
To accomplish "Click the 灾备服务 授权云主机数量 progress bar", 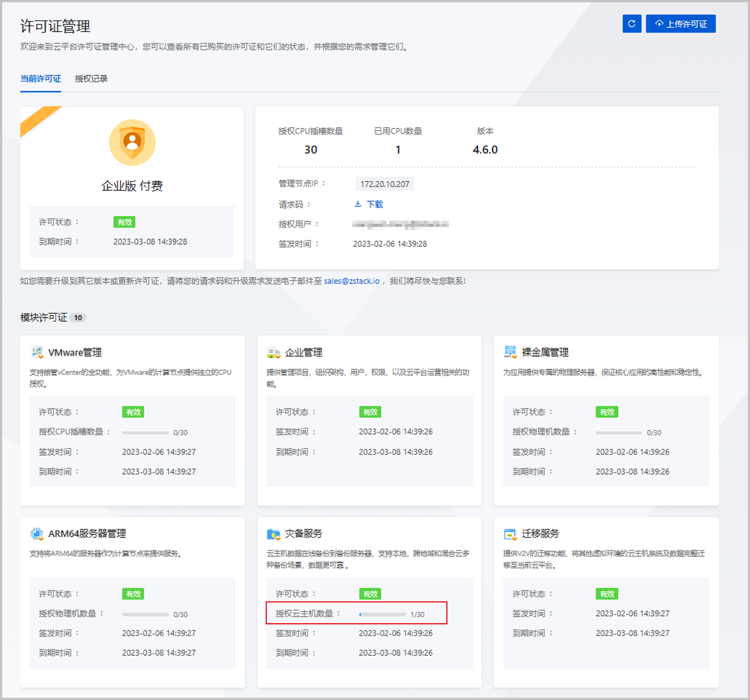I will click(382, 614).
